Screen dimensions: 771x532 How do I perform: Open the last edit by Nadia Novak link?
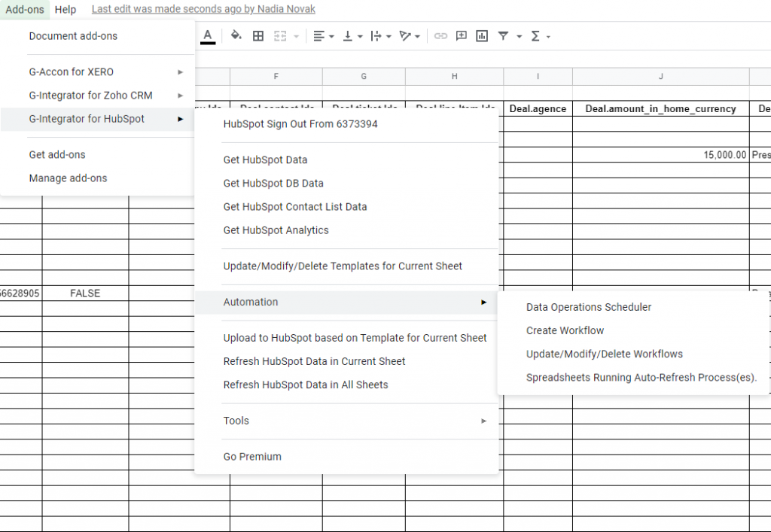[x=203, y=9]
